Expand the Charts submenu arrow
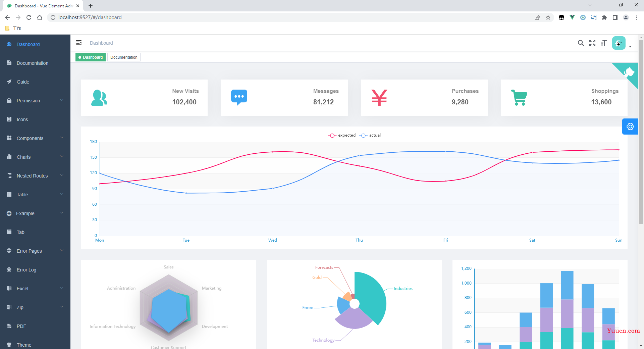This screenshot has height=349, width=644. tap(62, 157)
